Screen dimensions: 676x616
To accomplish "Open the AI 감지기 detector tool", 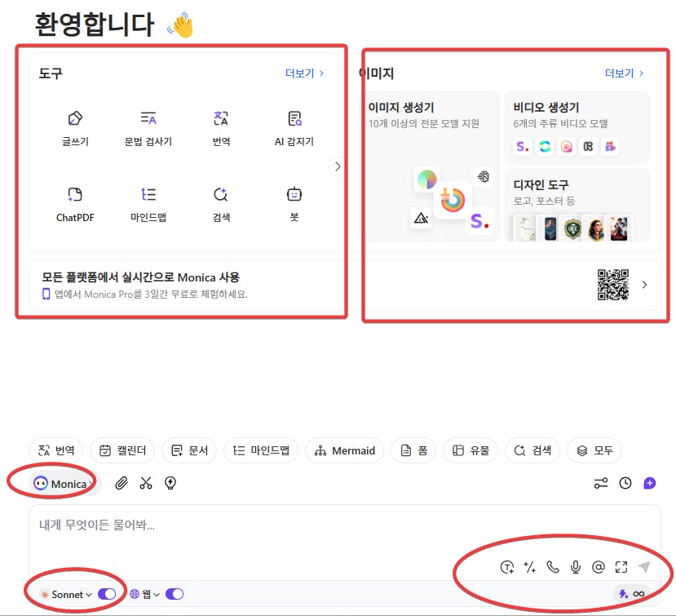I will click(x=294, y=129).
